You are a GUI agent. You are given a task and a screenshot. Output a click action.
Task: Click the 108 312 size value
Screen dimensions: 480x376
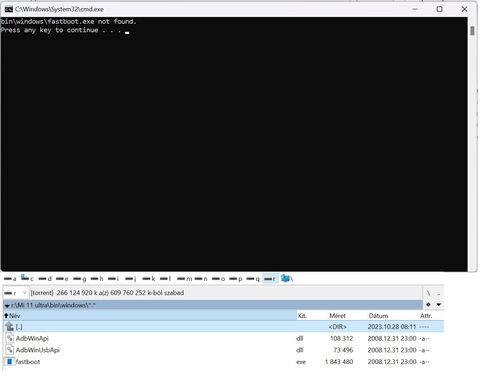(341, 338)
